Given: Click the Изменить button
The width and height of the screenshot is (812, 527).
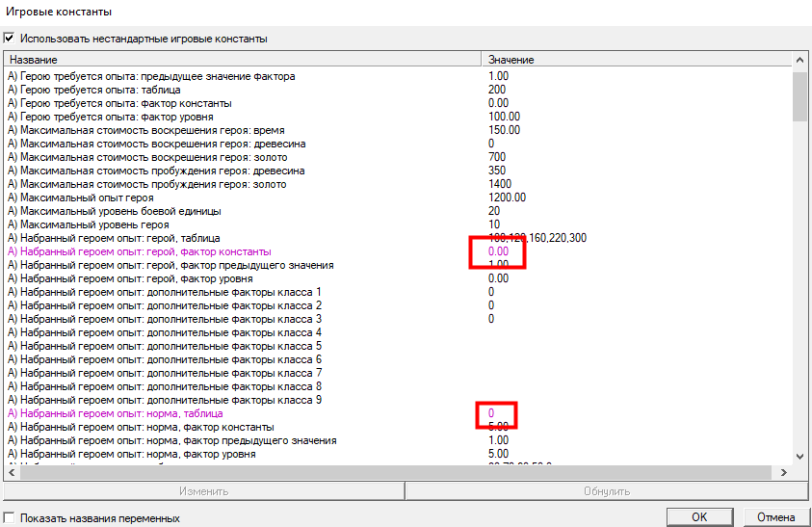Looking at the screenshot, I should point(203,491).
